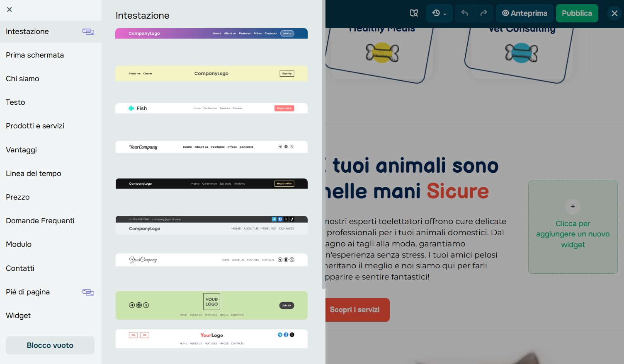Click the redo arrow icon in the toolbar
Image resolution: width=624 pixels, height=364 pixels.
[x=484, y=13]
